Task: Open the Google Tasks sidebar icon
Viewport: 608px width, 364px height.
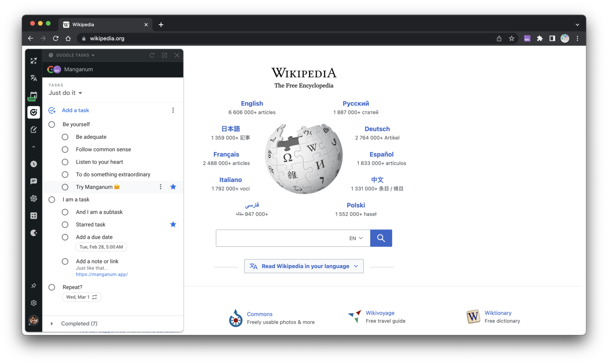Action: pyautogui.click(x=33, y=112)
